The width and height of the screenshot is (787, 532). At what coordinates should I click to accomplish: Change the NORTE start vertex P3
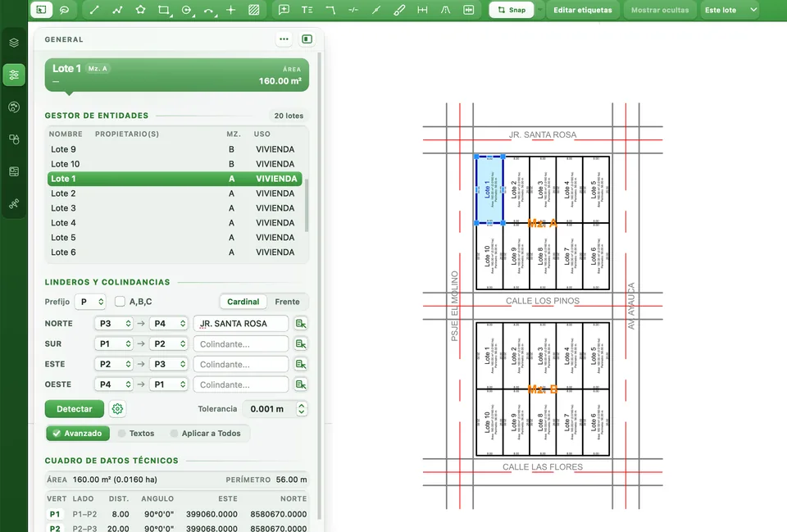pyautogui.click(x=114, y=324)
